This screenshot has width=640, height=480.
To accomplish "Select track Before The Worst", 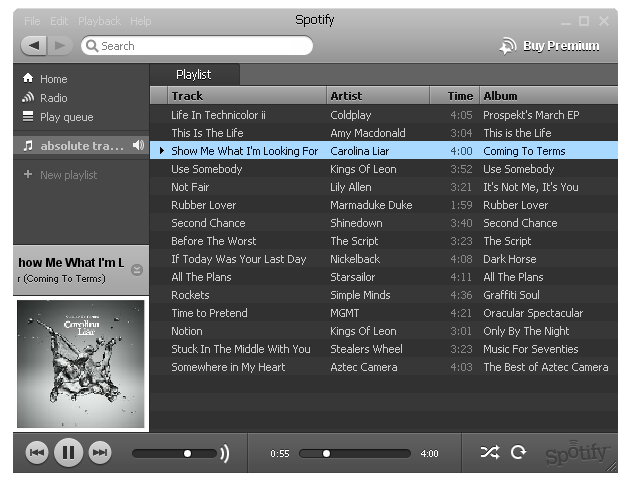I will 214,241.
